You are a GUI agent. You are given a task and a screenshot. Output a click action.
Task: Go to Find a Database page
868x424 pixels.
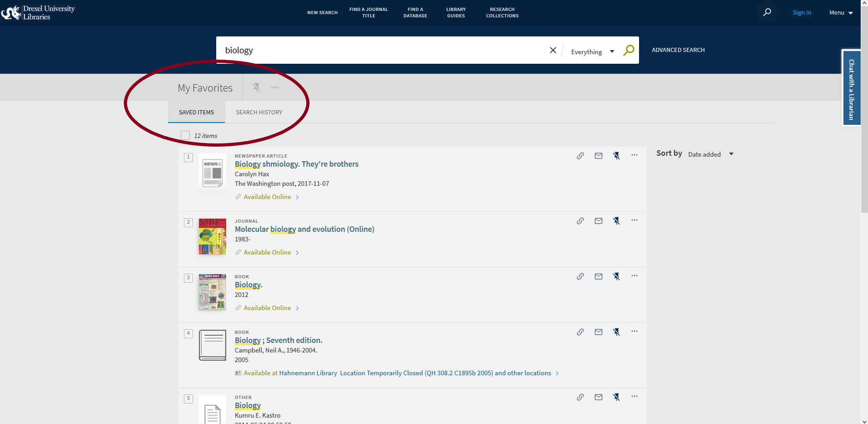pos(415,12)
